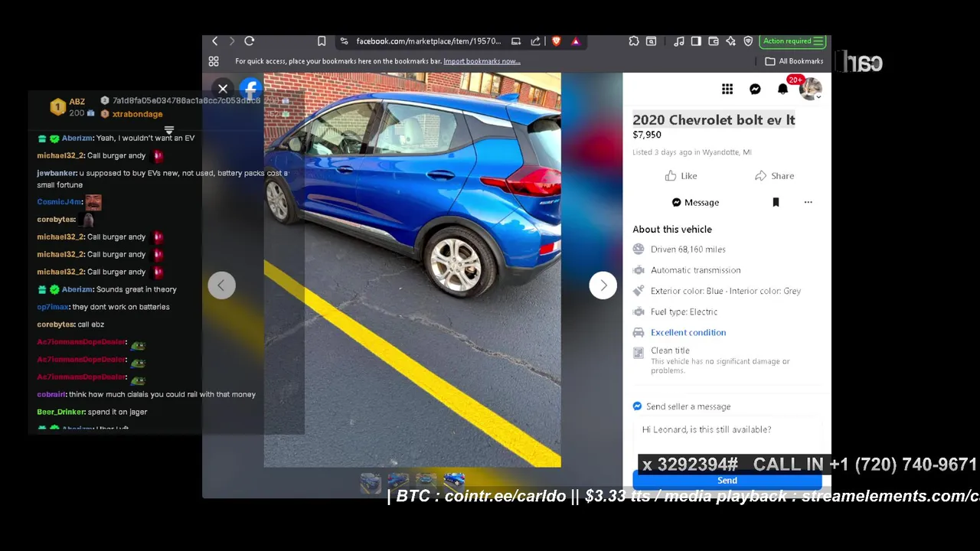Share this page via address bar icon
The height and width of the screenshot is (551, 980).
pyautogui.click(x=535, y=41)
